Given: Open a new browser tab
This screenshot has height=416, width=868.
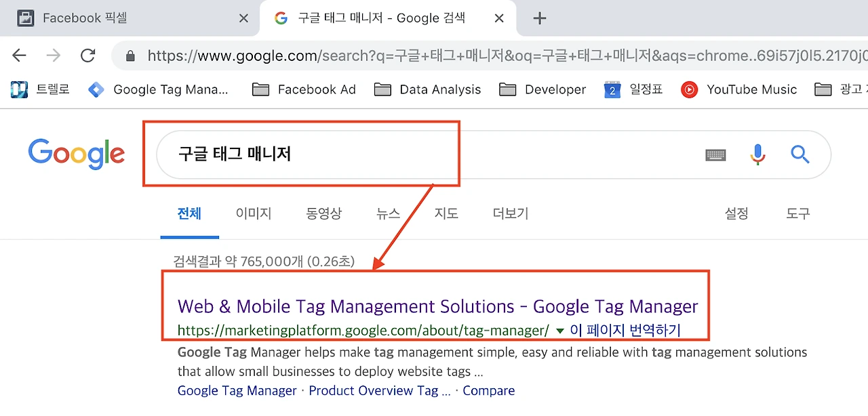Looking at the screenshot, I should [539, 18].
